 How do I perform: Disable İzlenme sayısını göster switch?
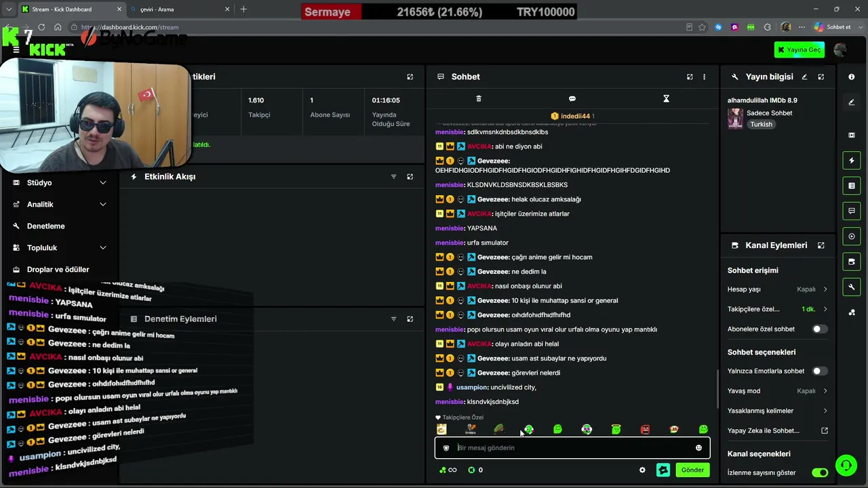(820, 472)
